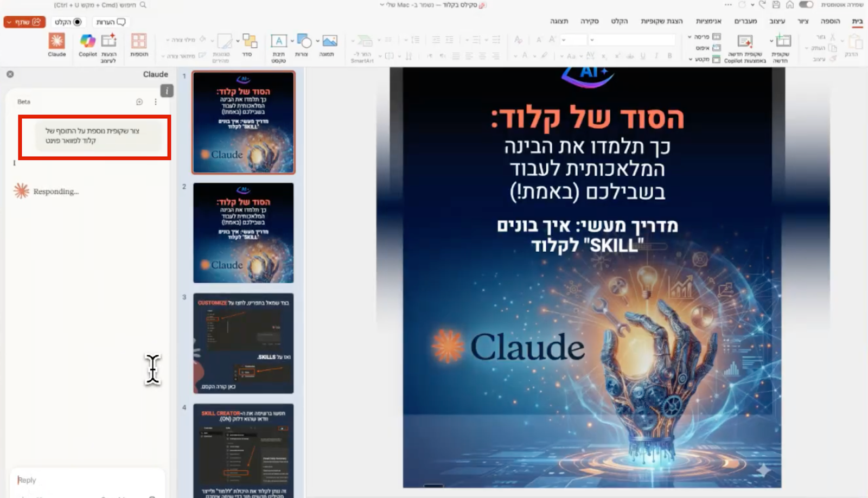This screenshot has height=498, width=868.
Task: Open the Share (שתף) dropdown
Action: tap(9, 22)
